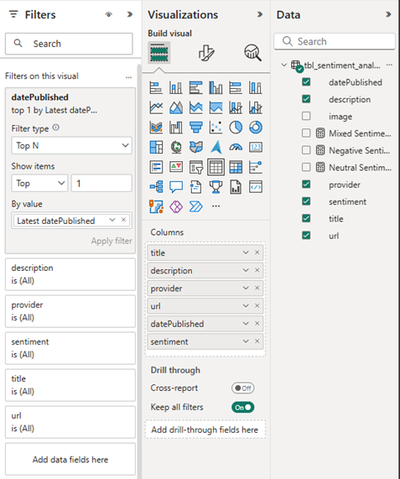Open the Build visual tab

tap(159, 53)
